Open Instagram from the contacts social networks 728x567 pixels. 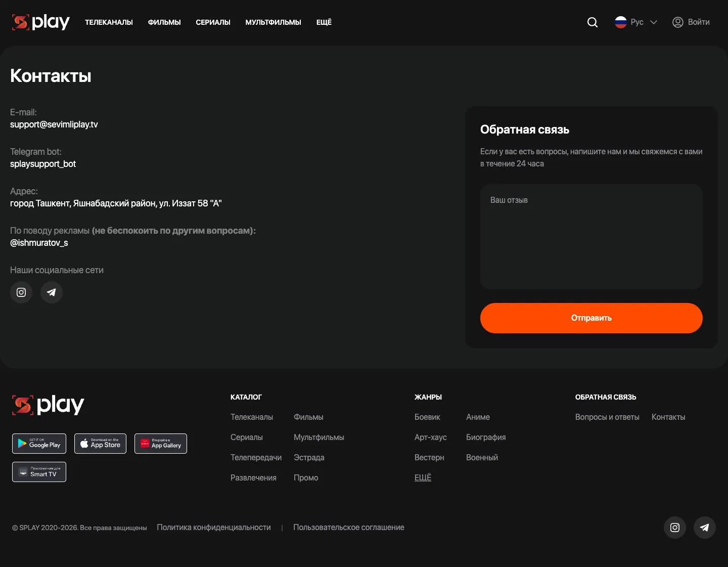(21, 292)
